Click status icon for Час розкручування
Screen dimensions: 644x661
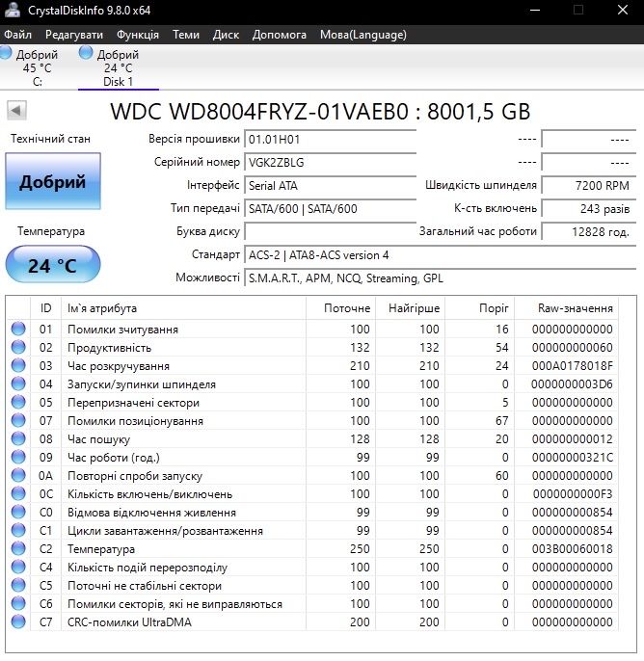(x=18, y=365)
